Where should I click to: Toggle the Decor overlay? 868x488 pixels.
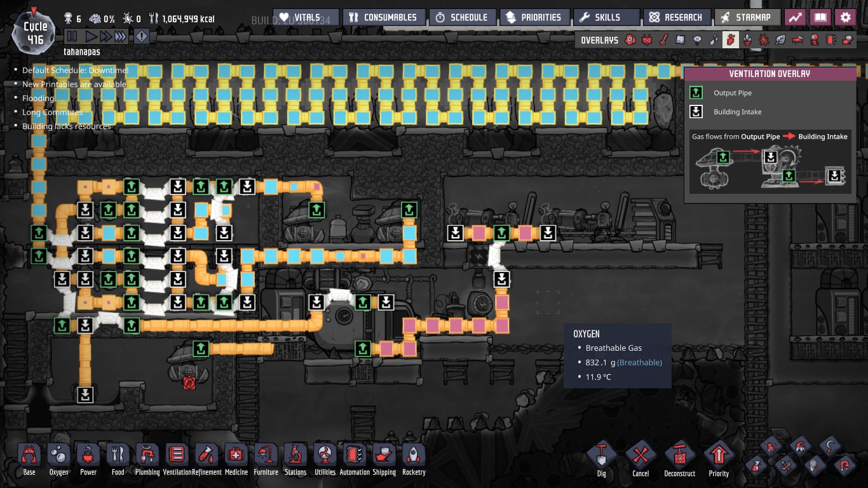point(747,40)
